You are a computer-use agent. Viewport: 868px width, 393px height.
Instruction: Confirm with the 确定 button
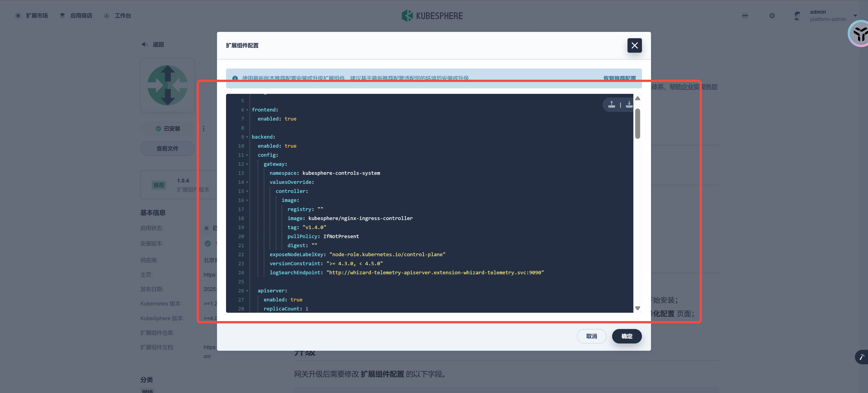(627, 336)
